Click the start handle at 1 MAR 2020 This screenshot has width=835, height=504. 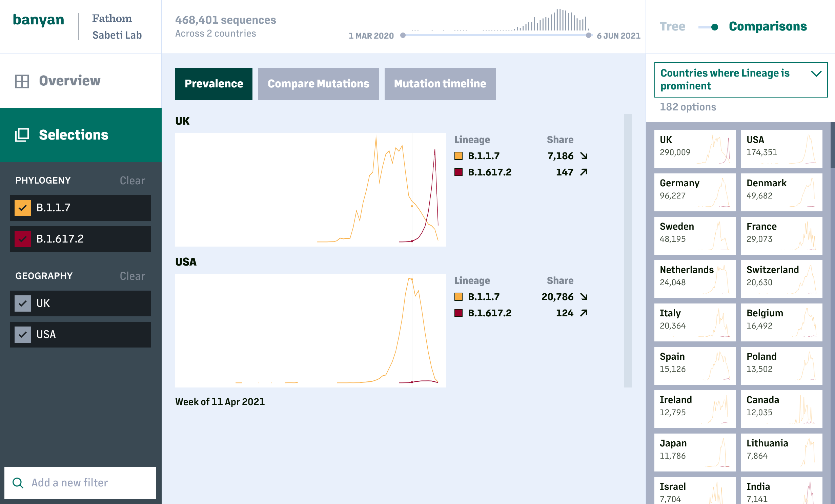(x=403, y=35)
